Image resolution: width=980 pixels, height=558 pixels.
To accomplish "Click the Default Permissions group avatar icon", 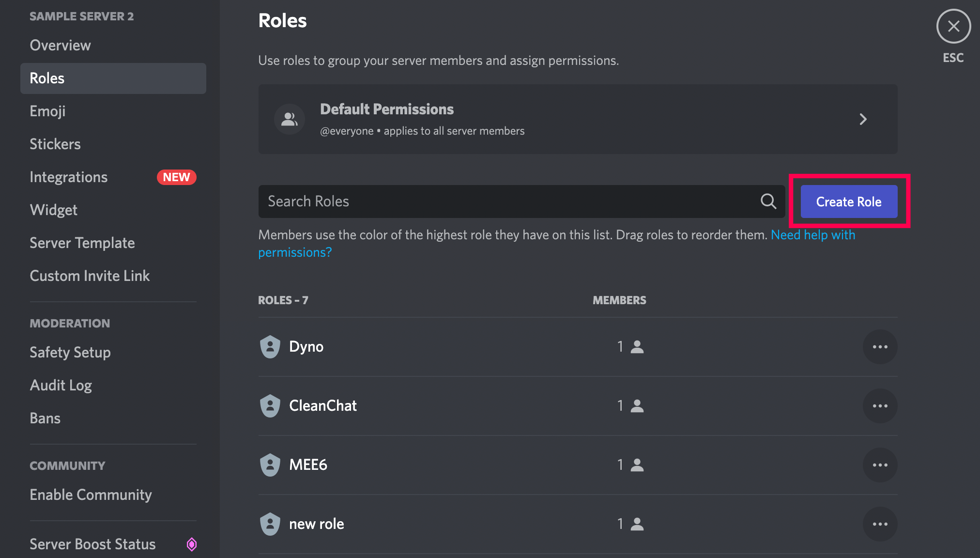I will [x=290, y=119].
